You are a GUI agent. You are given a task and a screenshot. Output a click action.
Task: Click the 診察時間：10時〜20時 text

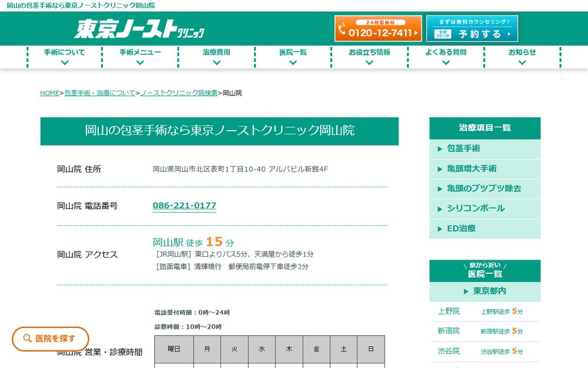[188, 327]
